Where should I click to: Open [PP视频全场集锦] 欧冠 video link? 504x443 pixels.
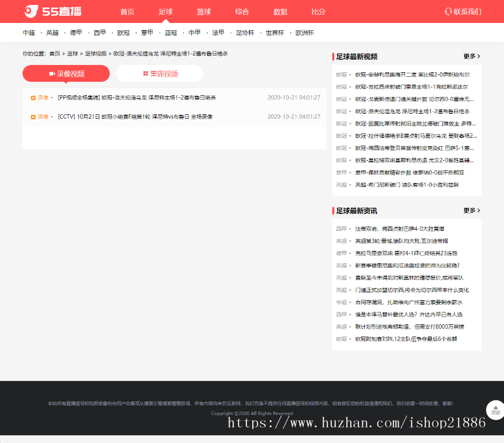pos(137,97)
